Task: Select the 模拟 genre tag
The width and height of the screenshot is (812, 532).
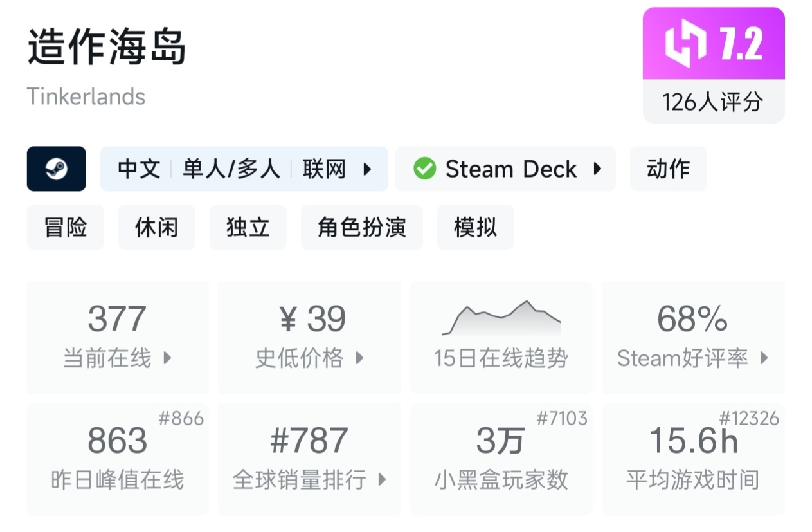Action: pyautogui.click(x=475, y=228)
